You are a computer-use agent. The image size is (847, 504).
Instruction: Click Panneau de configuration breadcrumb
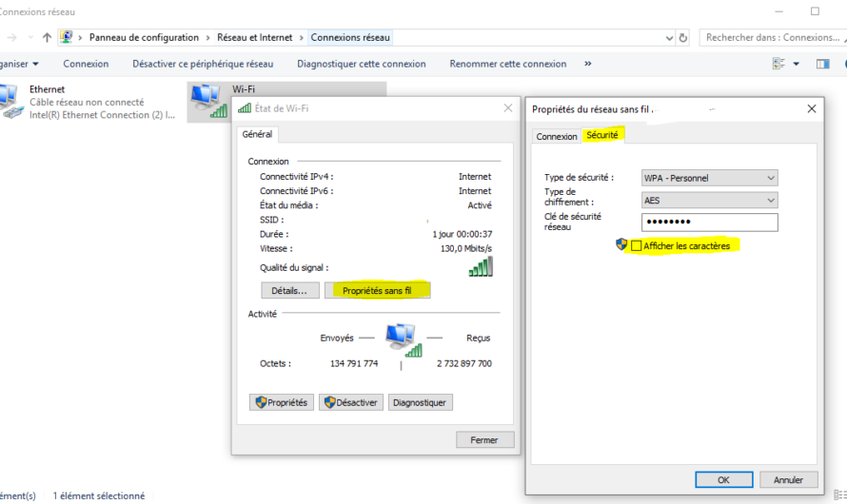tap(144, 37)
